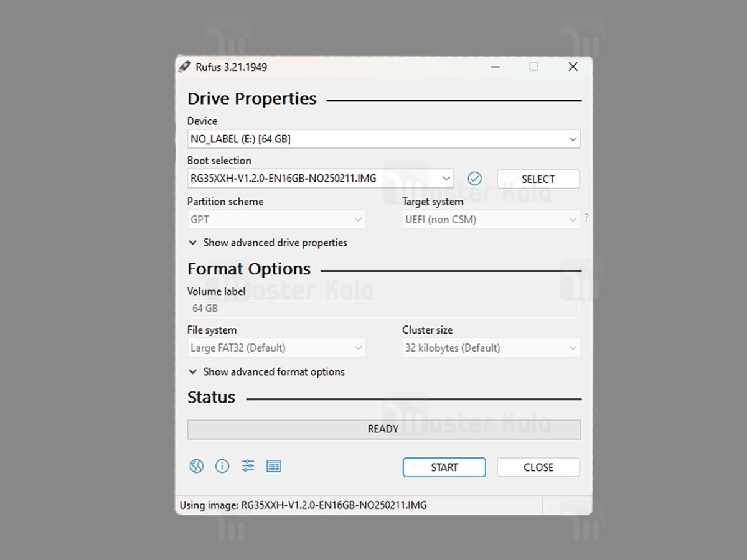
Task: Click the Volume label field showing 64 GB
Action: 384,309
